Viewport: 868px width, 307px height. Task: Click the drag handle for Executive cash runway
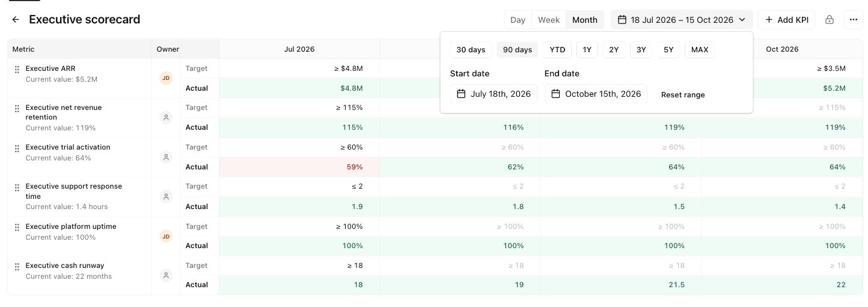(17, 267)
